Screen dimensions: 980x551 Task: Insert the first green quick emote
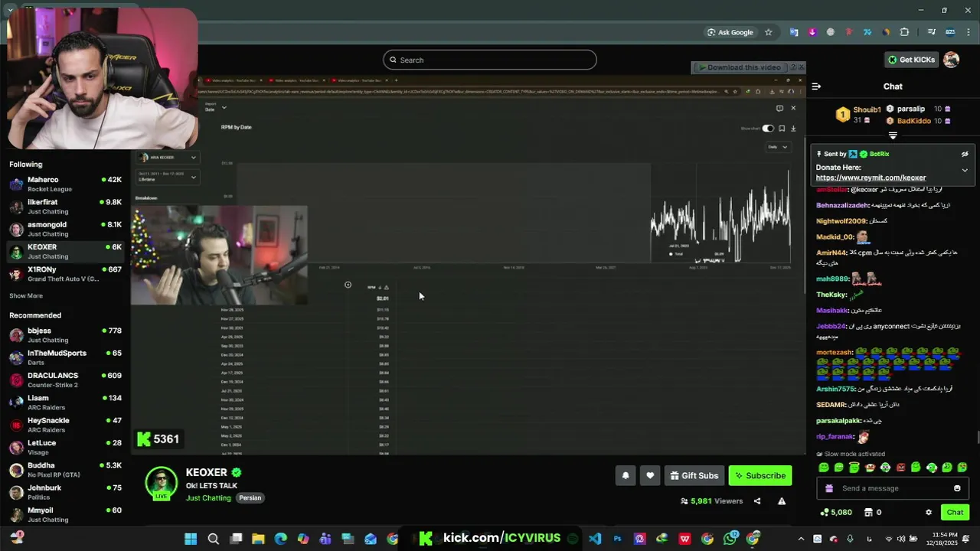click(824, 468)
